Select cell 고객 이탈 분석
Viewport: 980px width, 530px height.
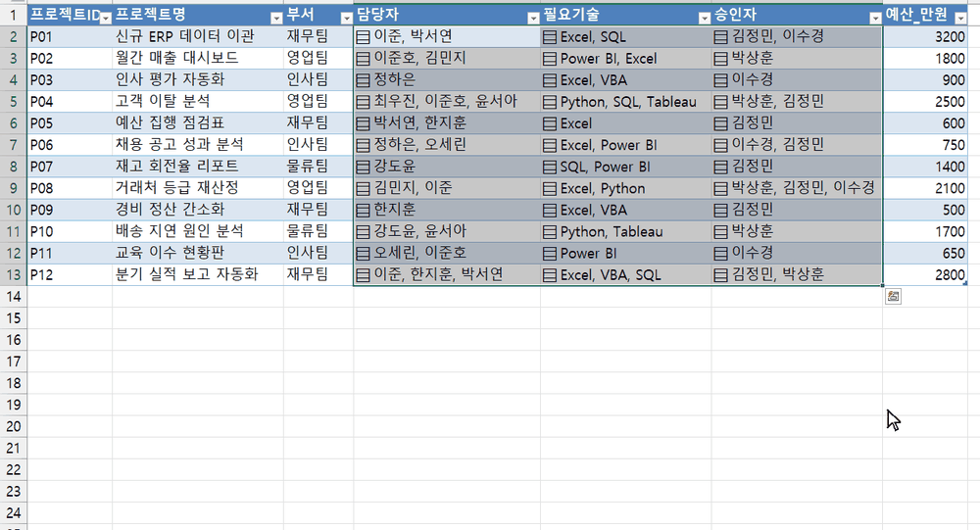(x=198, y=102)
